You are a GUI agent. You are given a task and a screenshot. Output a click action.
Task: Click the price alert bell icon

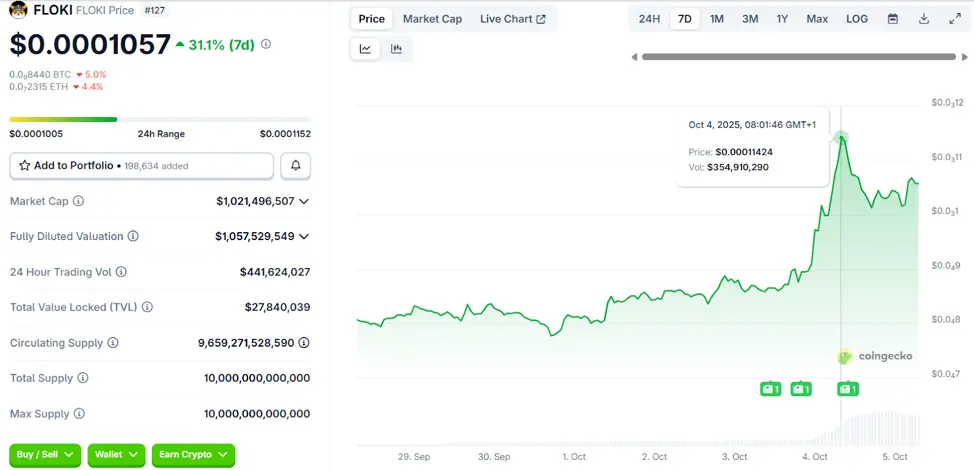pos(296,165)
